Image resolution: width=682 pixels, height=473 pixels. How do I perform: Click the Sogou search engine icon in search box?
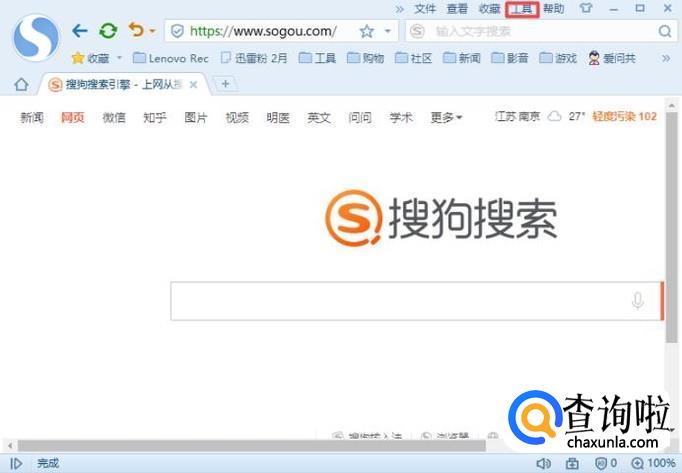tap(417, 31)
